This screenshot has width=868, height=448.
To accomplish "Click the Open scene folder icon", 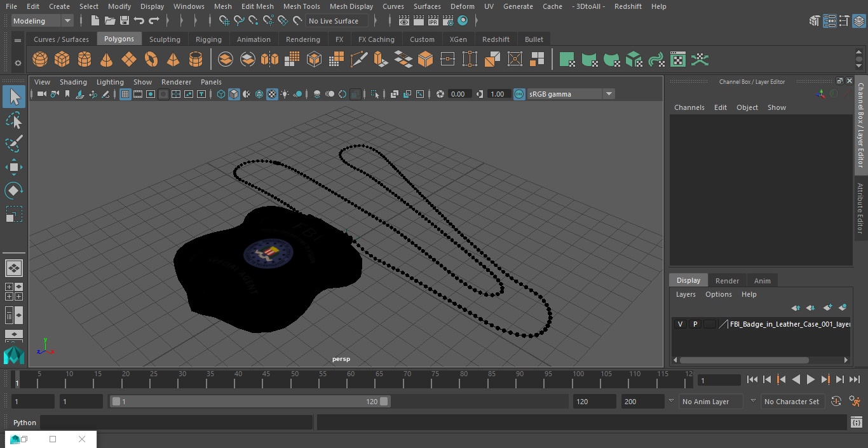I will (109, 21).
